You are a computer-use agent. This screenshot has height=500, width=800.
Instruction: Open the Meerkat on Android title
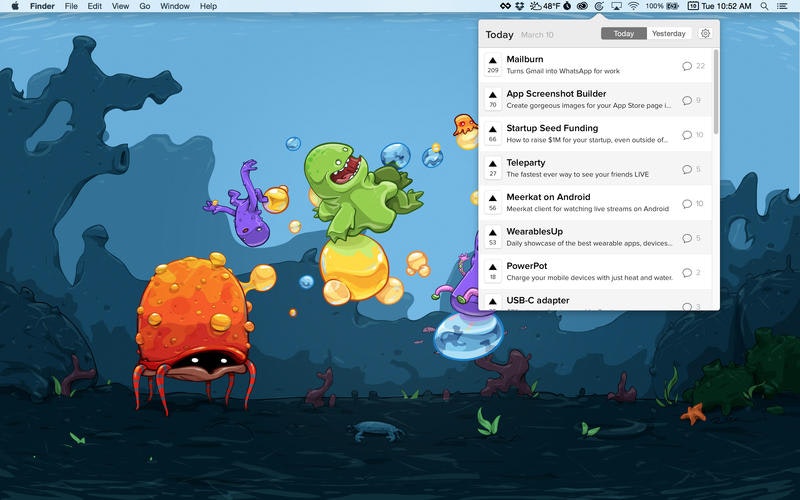click(x=548, y=197)
